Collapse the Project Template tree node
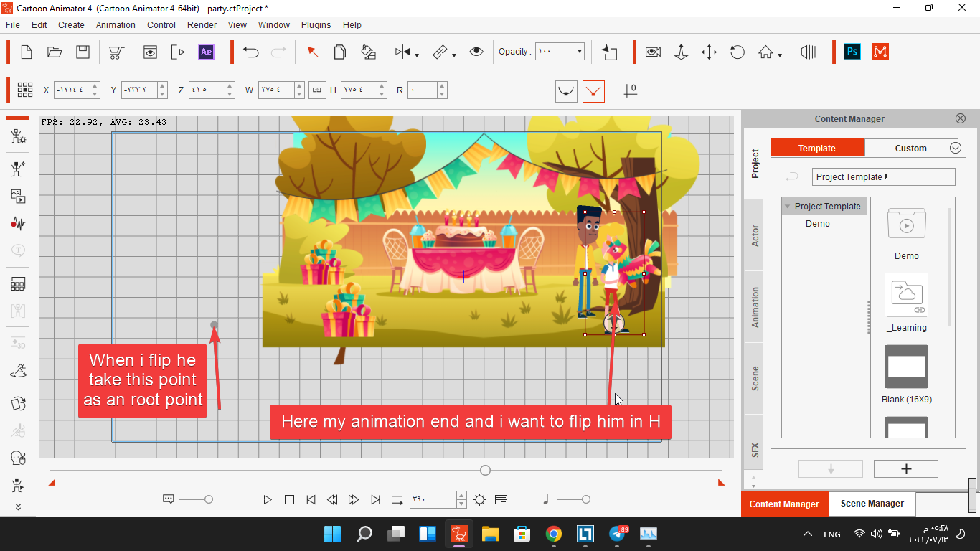The height and width of the screenshot is (551, 980). coord(788,207)
